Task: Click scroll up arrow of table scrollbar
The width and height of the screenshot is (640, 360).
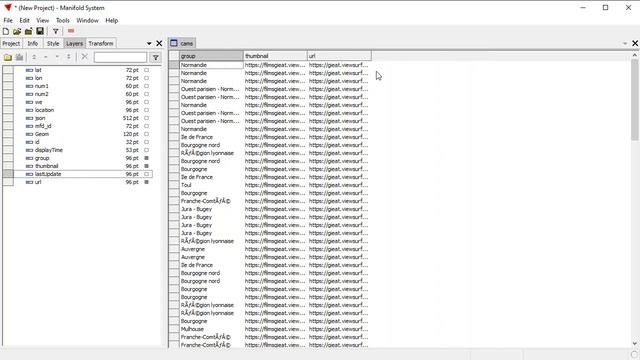Action: pos(635,55)
